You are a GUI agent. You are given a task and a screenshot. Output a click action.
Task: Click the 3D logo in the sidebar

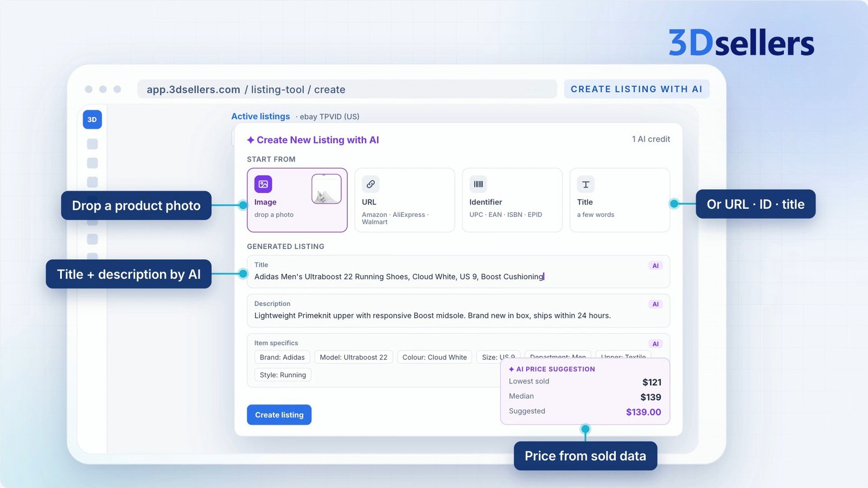92,119
